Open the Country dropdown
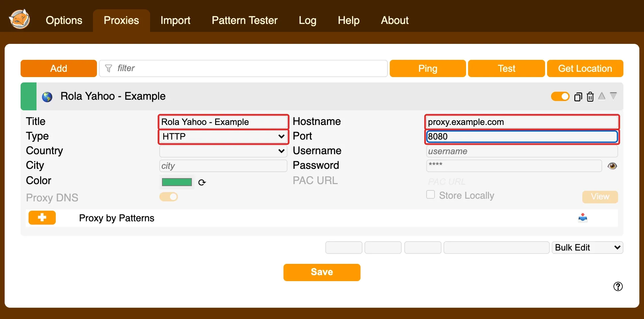 [x=223, y=151]
